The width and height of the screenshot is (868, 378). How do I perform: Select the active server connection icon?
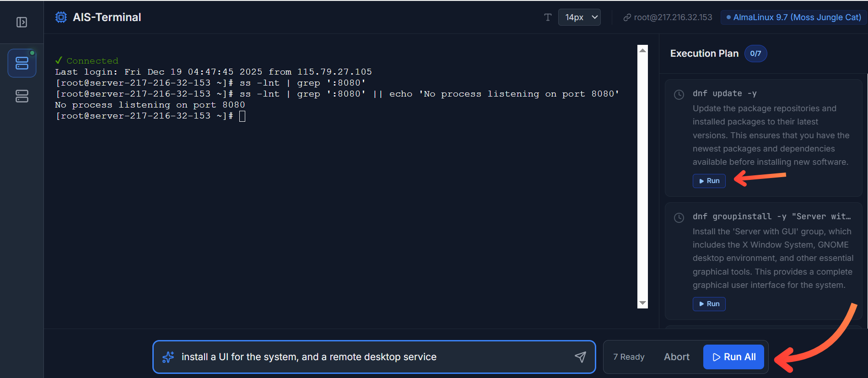pyautogui.click(x=22, y=63)
